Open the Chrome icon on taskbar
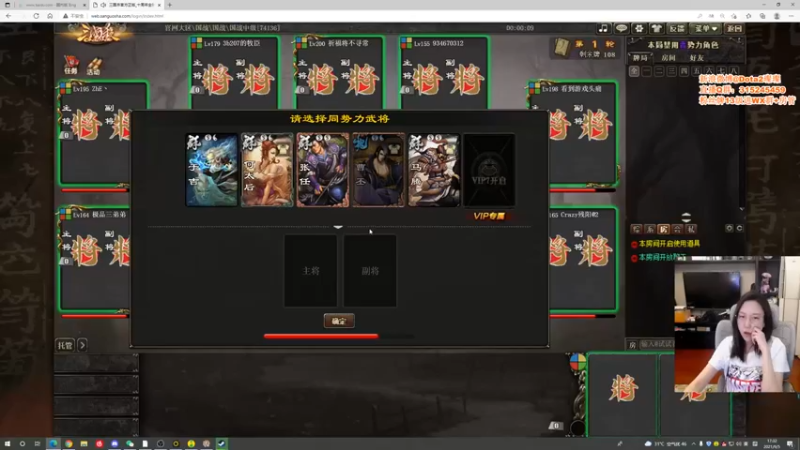Image resolution: width=800 pixels, height=450 pixels. (x=68, y=444)
